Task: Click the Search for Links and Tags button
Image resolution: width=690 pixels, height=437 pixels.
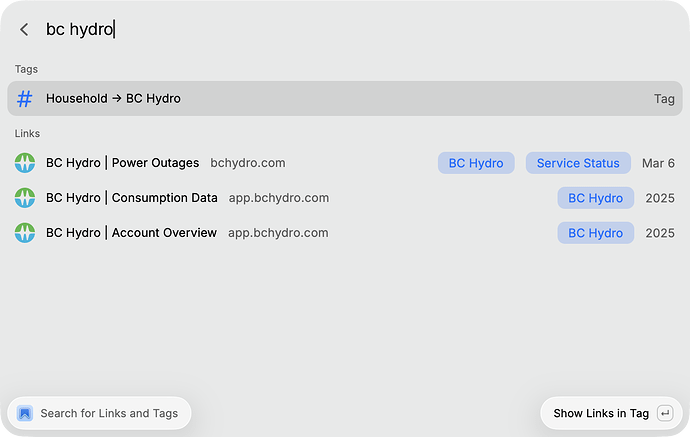Action: [99, 413]
